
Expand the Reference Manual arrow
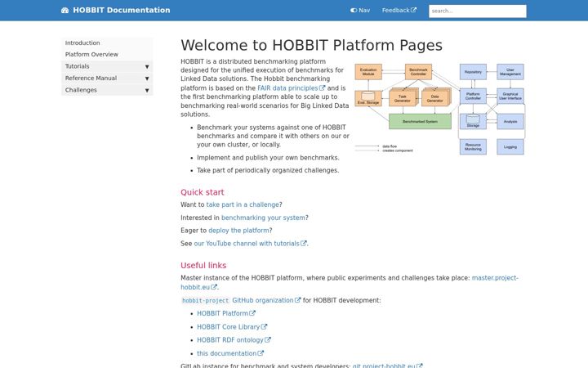[147, 79]
